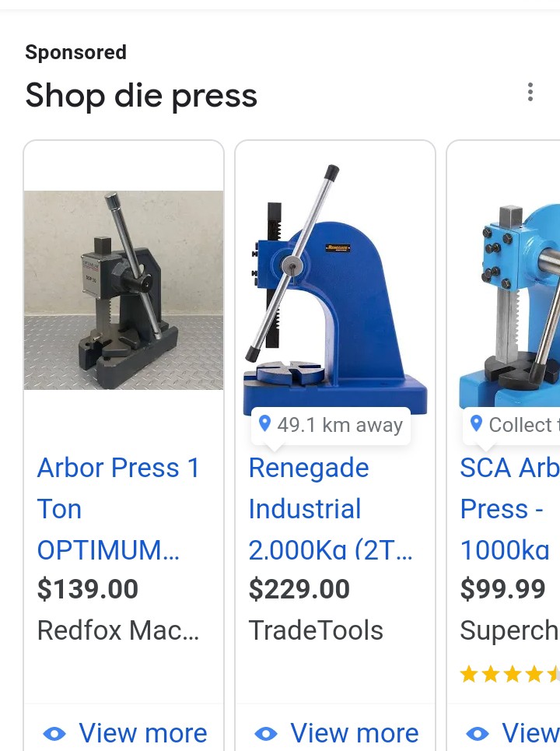The image size is (560, 751).
Task: Tap the eye icon under TradeTools listing
Action: click(x=266, y=734)
